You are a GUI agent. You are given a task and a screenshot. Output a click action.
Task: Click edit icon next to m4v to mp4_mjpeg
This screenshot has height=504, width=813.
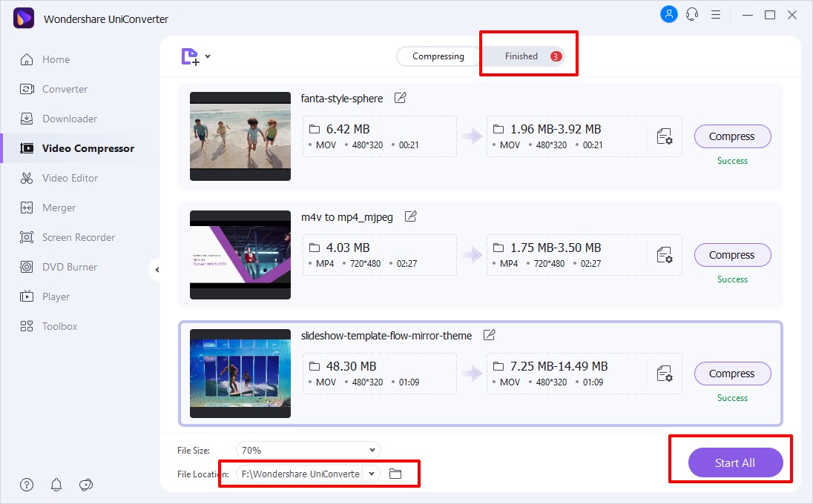410,216
